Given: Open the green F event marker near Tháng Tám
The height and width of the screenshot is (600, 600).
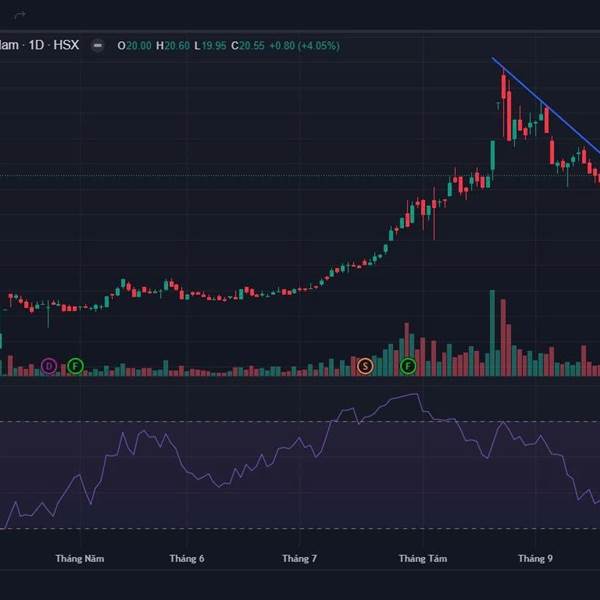Looking at the screenshot, I should [408, 366].
